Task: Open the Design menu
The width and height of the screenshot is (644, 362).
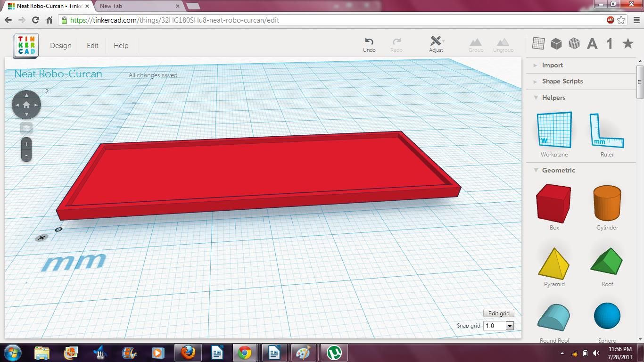Action: (x=61, y=46)
